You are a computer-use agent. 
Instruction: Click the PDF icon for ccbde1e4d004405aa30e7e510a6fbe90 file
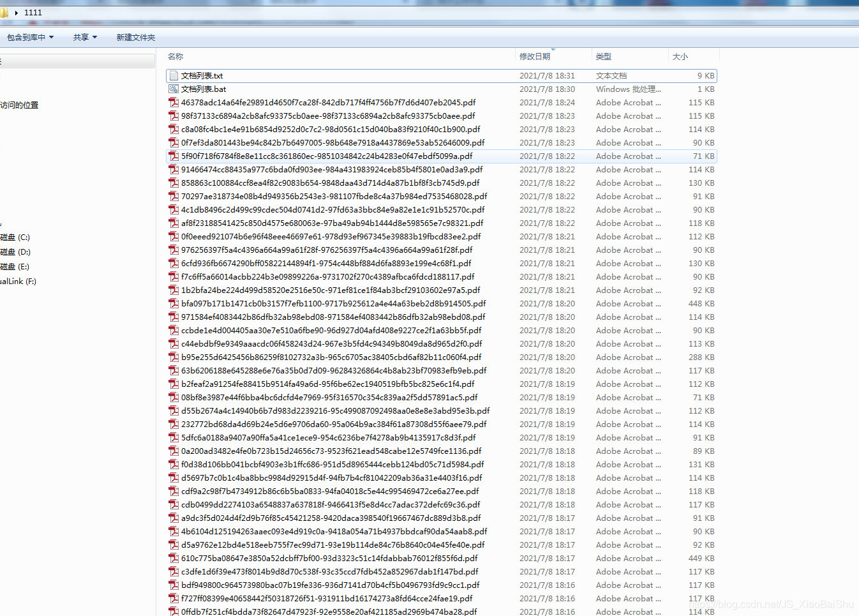click(x=174, y=330)
